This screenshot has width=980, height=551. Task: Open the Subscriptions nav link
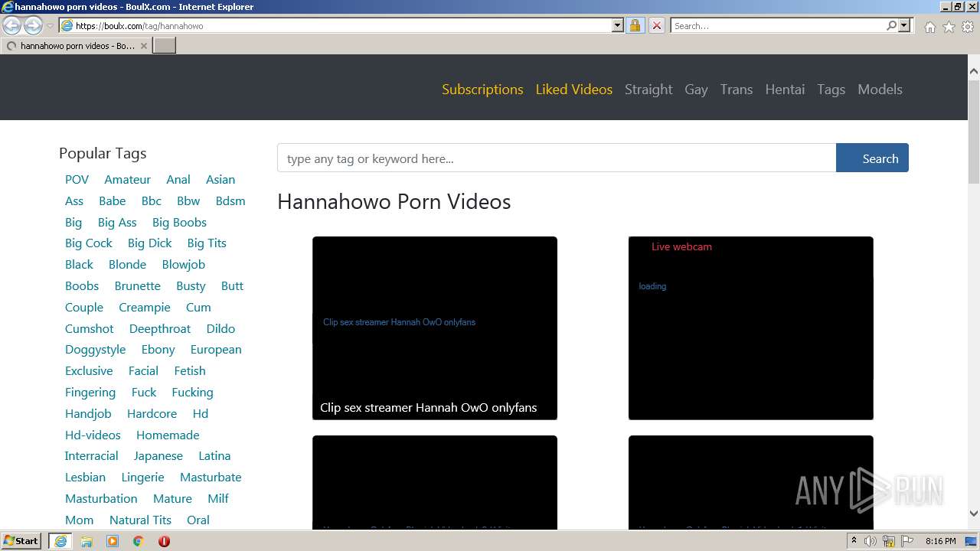point(482,89)
